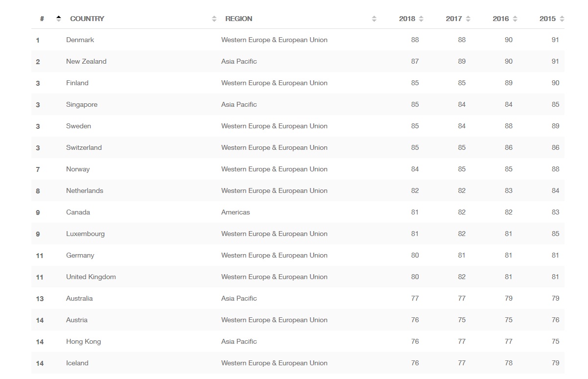The height and width of the screenshot is (379, 588).
Task: Sort by 2018 score arrows
Action: [x=421, y=19]
